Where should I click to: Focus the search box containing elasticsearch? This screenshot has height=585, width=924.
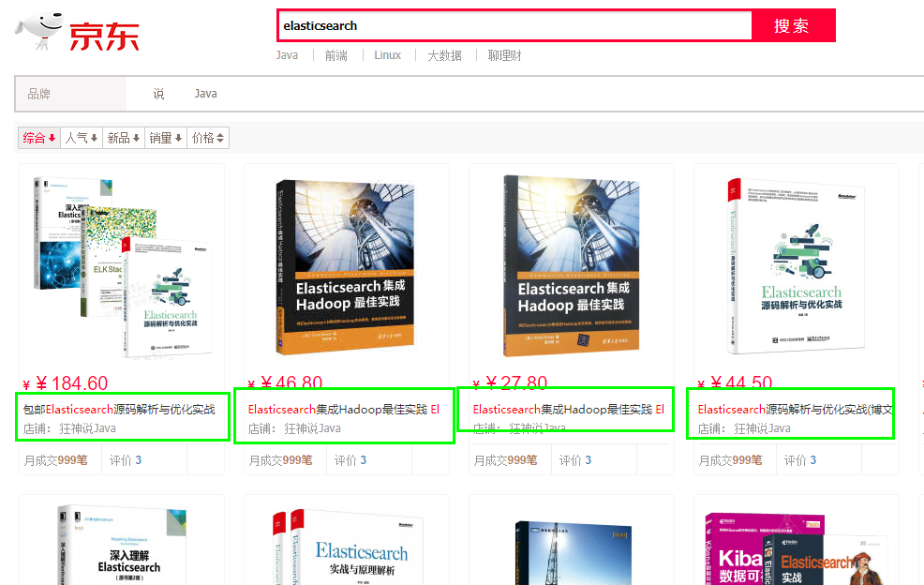pos(515,26)
